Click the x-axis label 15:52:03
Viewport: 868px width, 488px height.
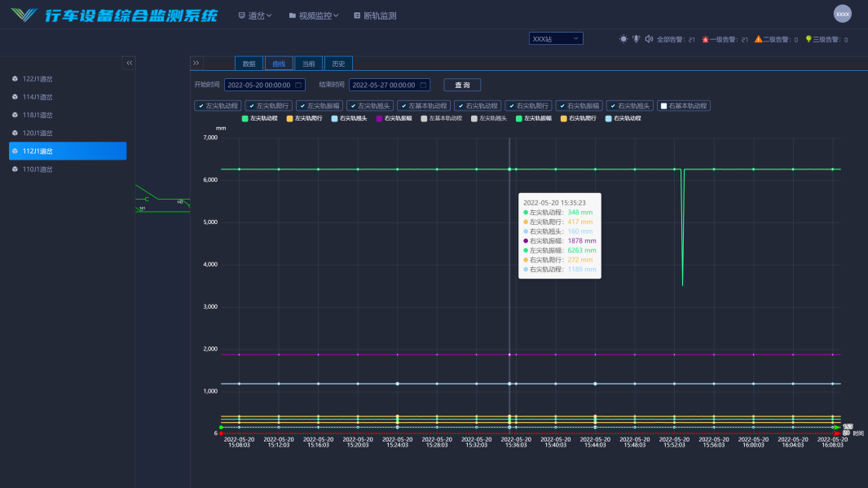coord(674,442)
